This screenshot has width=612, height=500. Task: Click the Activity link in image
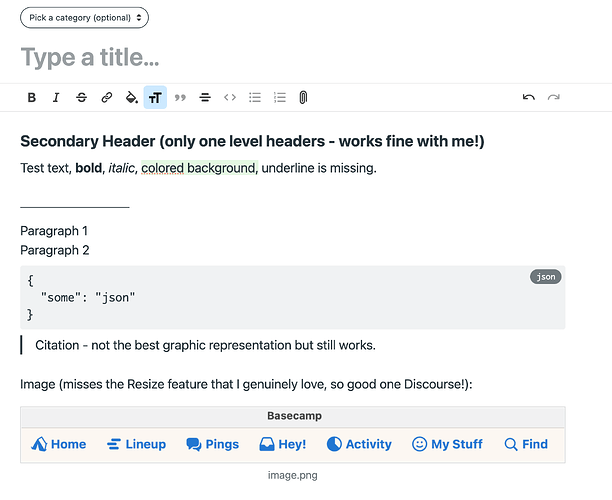coord(359,444)
